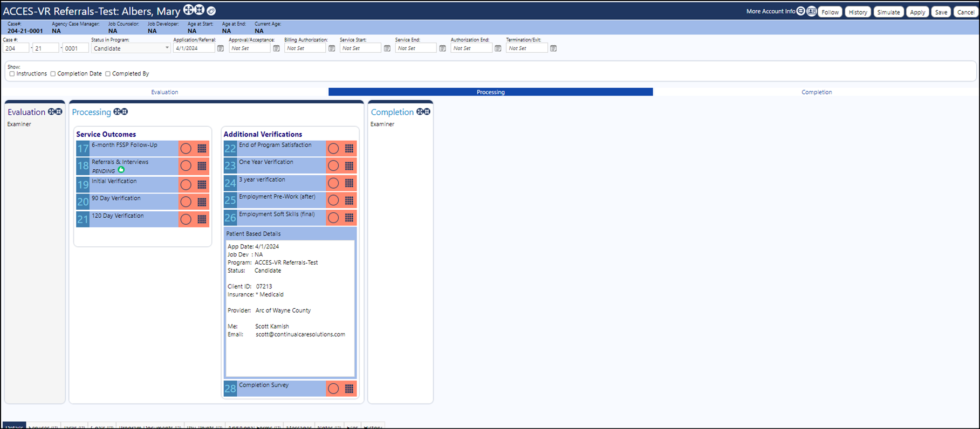Toggle status circle for End of Program Satisfaction
The width and height of the screenshot is (980, 429).
coord(333,148)
